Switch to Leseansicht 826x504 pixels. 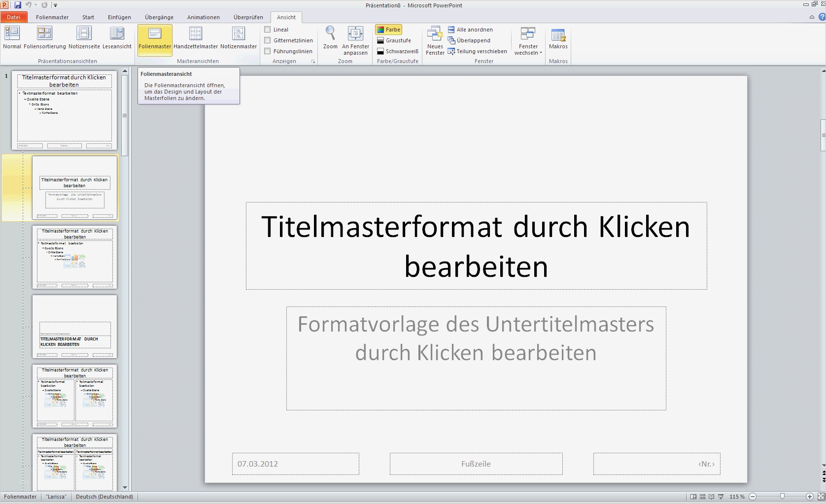[x=117, y=38]
